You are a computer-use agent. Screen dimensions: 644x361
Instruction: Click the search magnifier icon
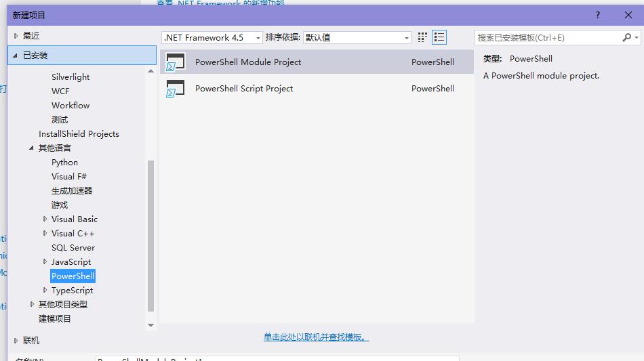[626, 37]
